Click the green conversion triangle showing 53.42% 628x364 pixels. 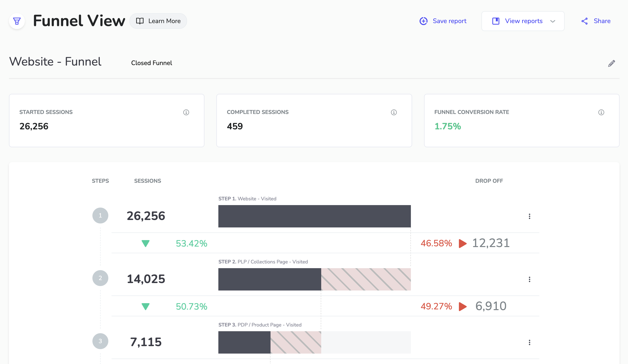click(145, 243)
